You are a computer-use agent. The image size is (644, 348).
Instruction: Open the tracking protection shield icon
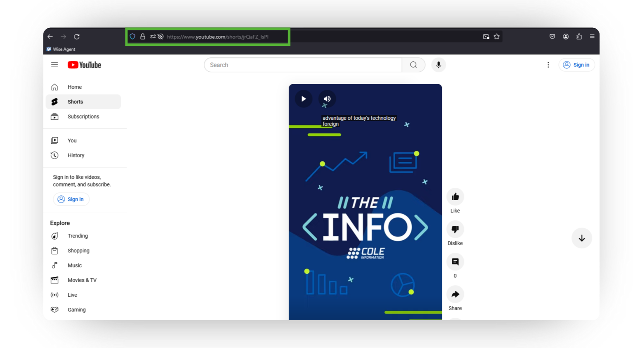click(132, 37)
